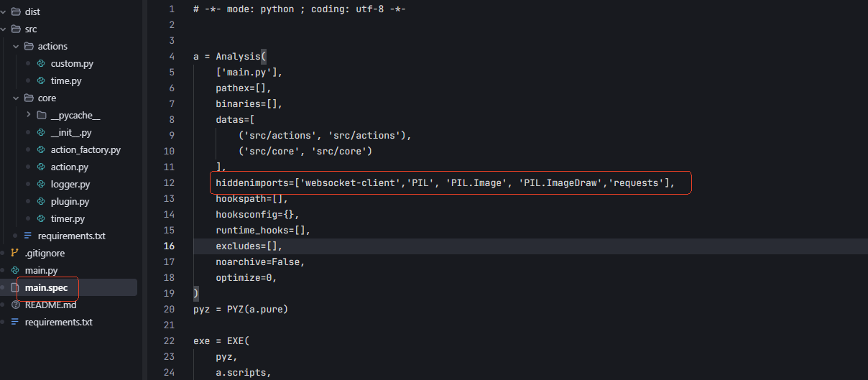Click the dist folder icon
Image resolution: width=868 pixels, height=380 pixels.
pos(16,11)
